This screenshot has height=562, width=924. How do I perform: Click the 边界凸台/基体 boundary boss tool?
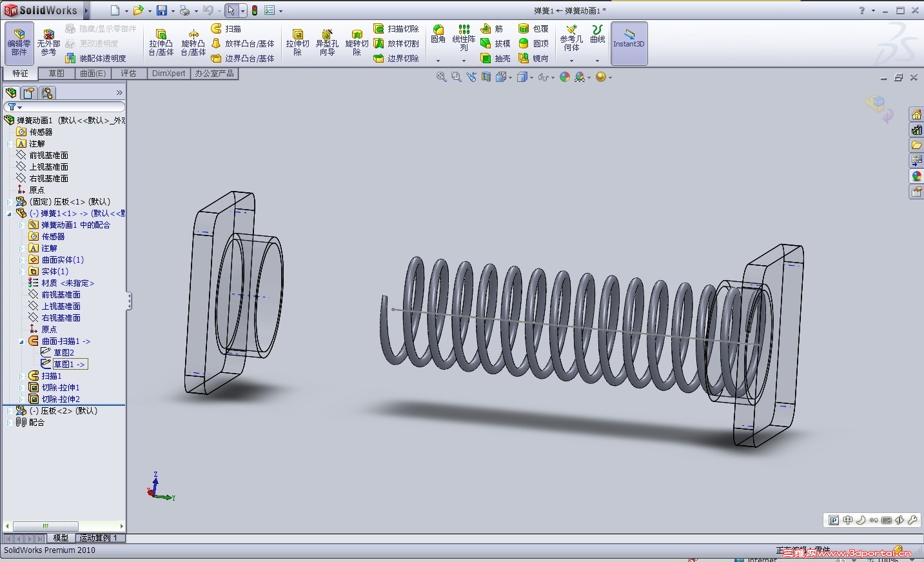(242, 58)
